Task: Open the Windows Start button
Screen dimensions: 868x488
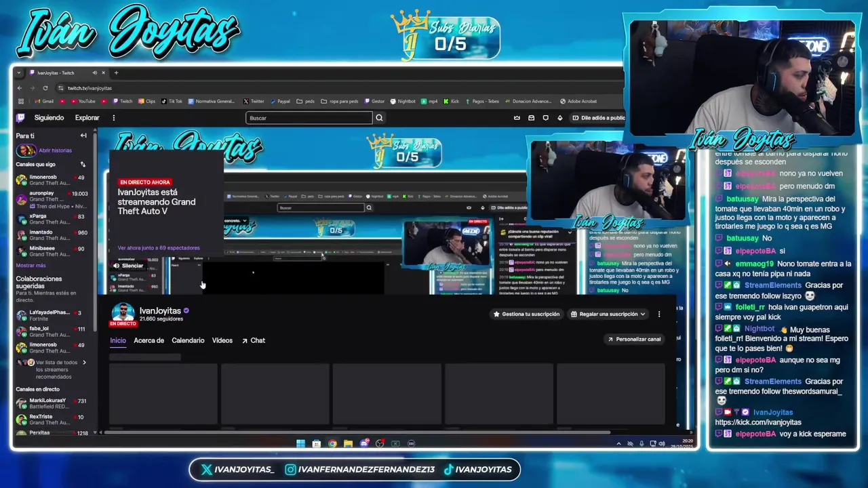Action: (300, 444)
